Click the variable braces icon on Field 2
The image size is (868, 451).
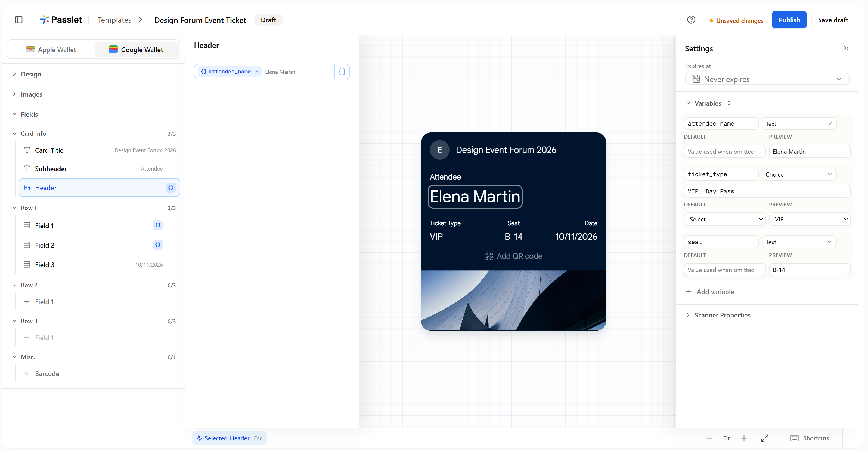158,245
